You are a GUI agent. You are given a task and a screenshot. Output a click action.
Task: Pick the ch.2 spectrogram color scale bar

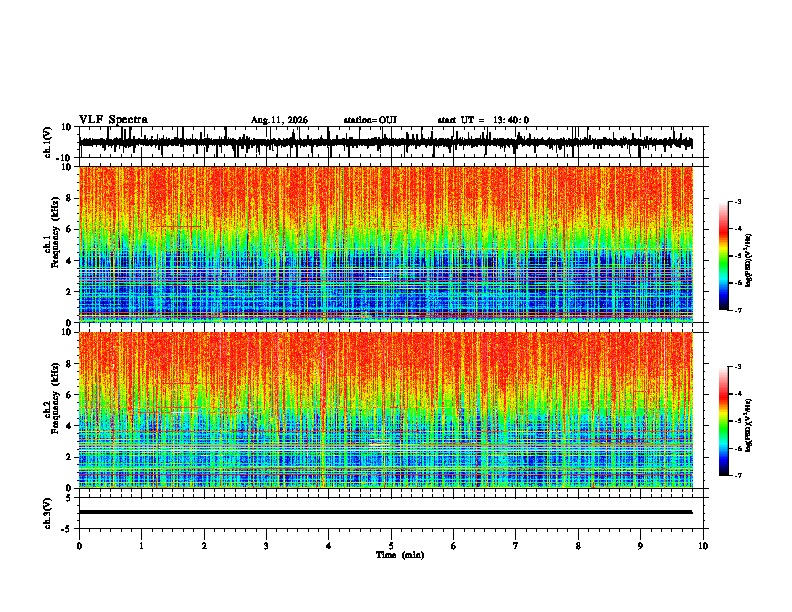point(724,421)
